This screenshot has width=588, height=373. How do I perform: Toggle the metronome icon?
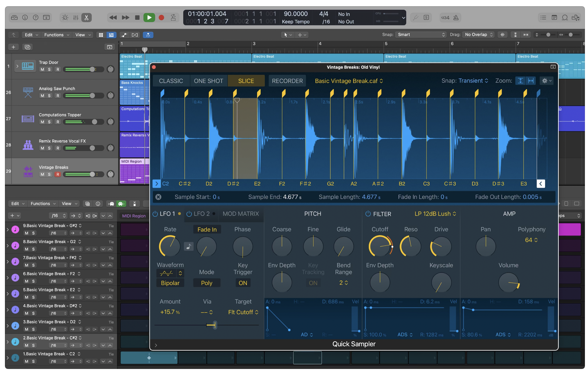click(x=456, y=18)
